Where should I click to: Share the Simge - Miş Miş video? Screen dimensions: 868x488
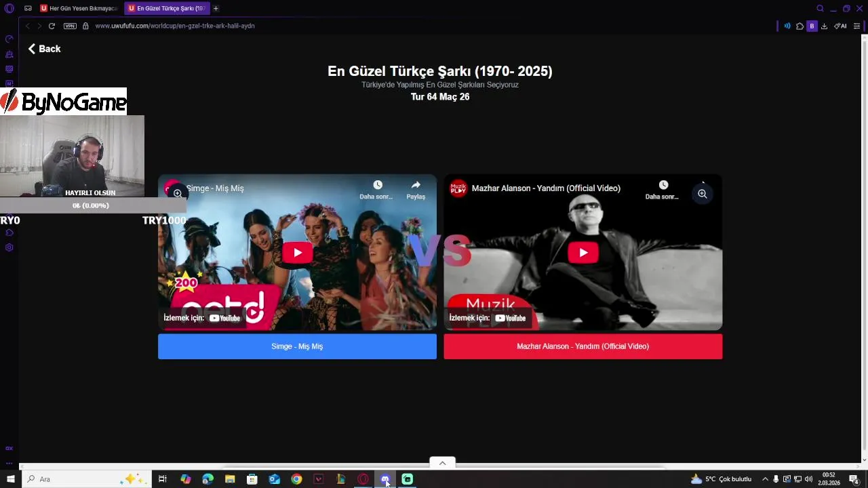click(x=416, y=190)
